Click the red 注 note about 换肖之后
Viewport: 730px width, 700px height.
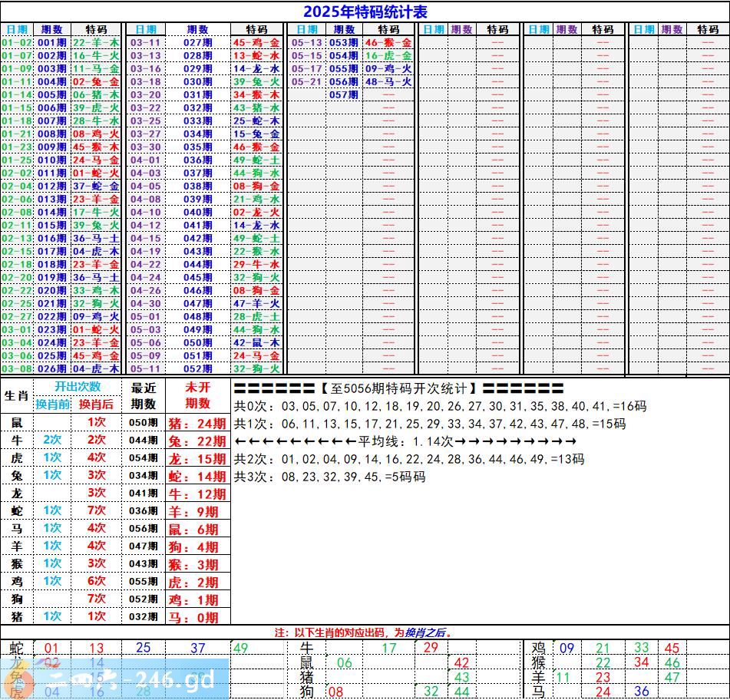[364, 633]
